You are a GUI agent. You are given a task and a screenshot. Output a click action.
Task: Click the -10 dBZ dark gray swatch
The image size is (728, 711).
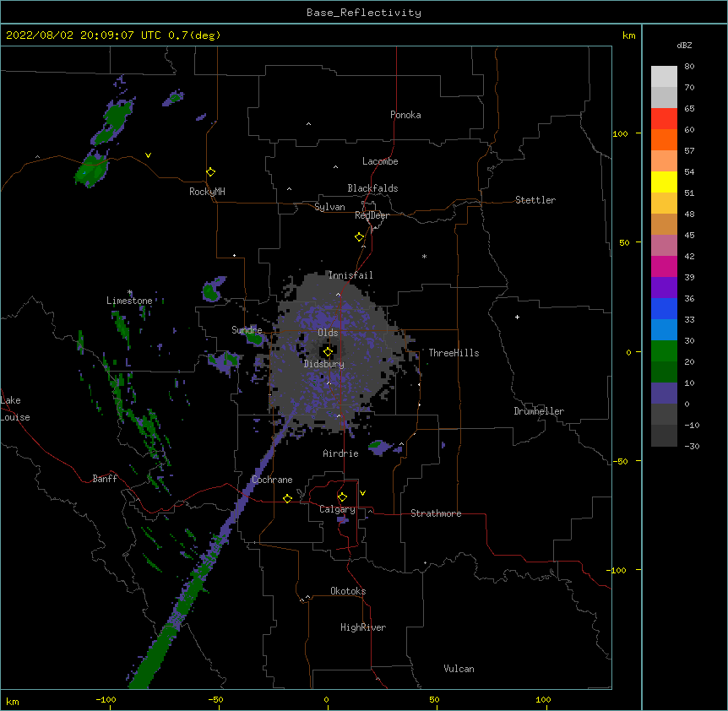[x=664, y=436]
